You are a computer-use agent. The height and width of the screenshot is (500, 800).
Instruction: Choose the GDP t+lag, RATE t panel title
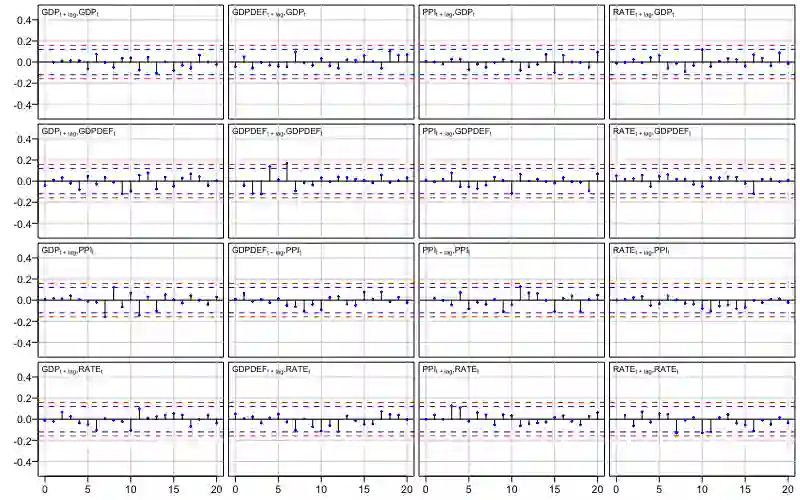pos(72,370)
